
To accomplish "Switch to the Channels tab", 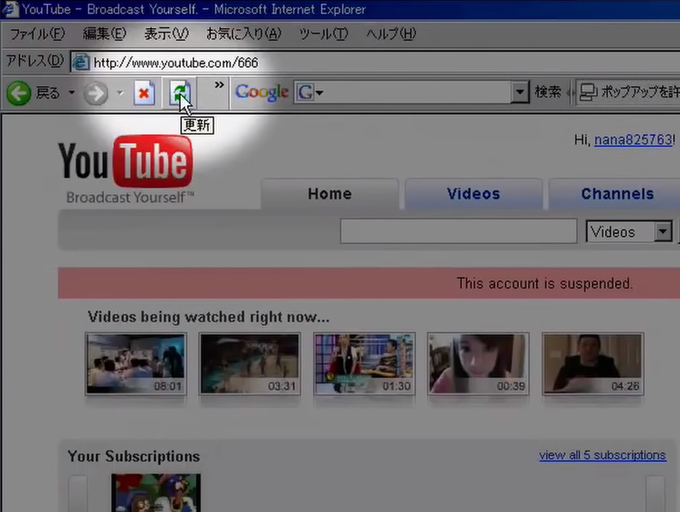I will click(617, 194).
